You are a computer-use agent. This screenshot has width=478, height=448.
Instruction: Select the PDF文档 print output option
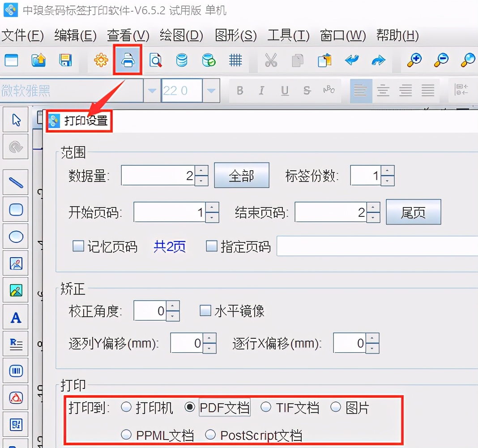pos(190,407)
